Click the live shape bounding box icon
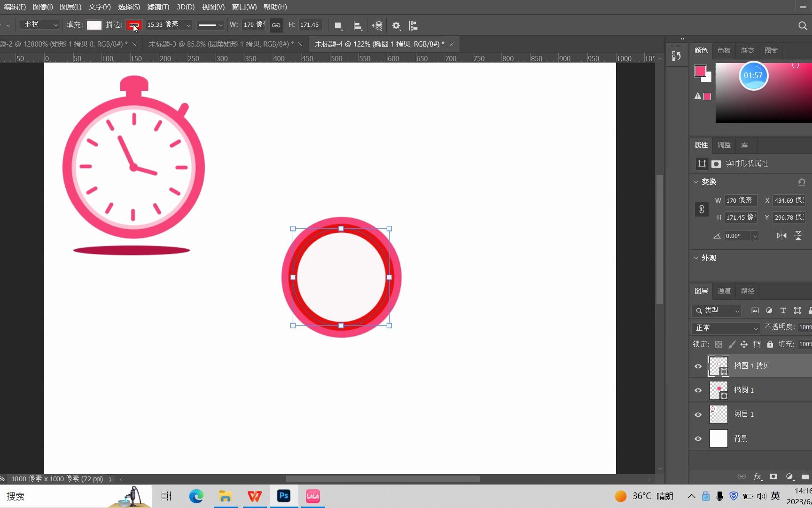The image size is (812, 508). [702, 164]
